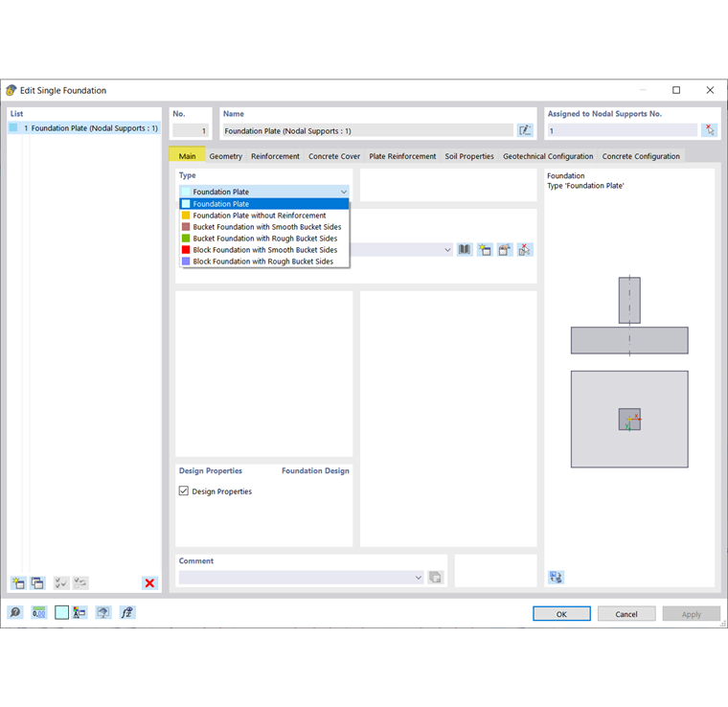The image size is (728, 707).
Task: Click the edit name icon beside Name field
Action: click(525, 130)
